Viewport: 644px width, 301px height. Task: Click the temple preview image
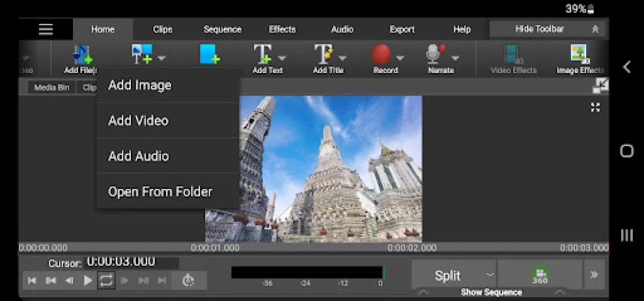[x=313, y=169]
